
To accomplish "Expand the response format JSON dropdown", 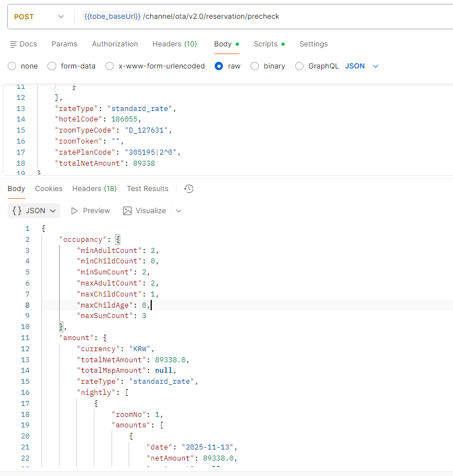I will coord(34,211).
